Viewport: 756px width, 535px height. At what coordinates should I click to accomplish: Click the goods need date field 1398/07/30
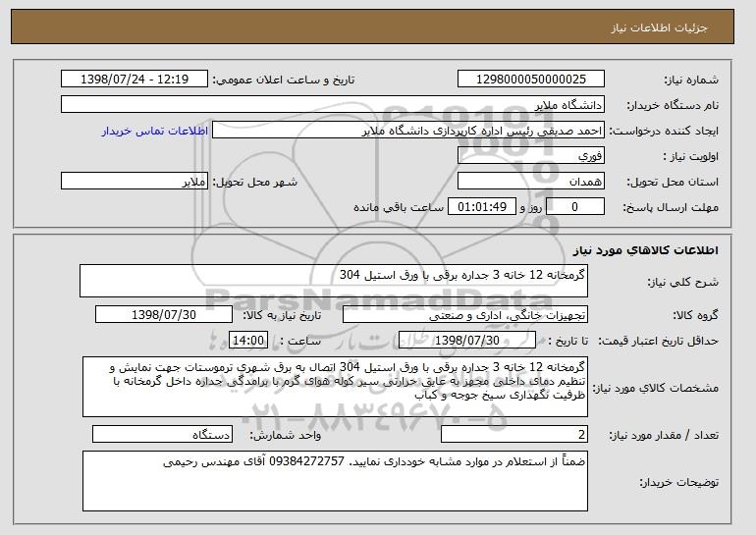tap(164, 315)
